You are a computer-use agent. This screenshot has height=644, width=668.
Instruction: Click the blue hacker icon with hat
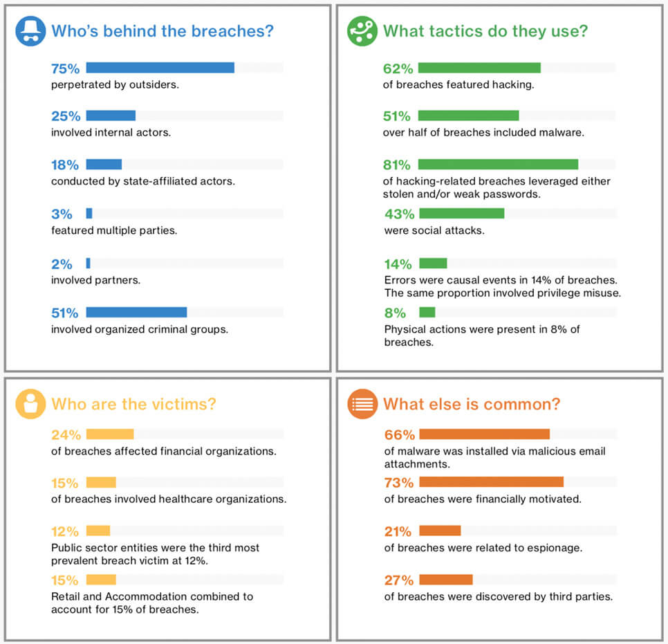point(30,32)
